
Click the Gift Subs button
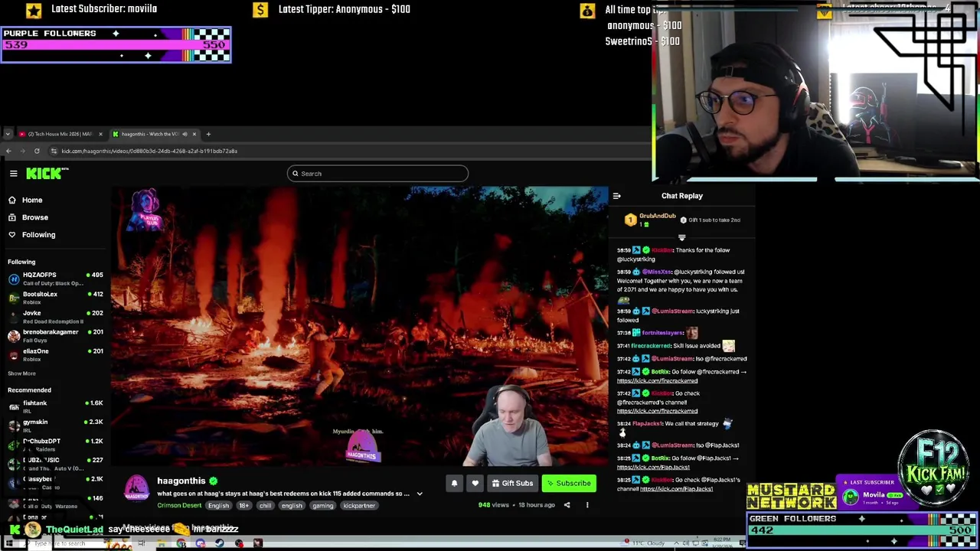coord(512,483)
